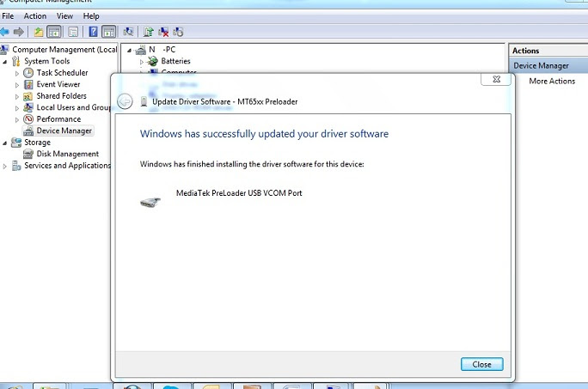Collapse the System Tools node
The height and width of the screenshot is (389, 588).
[x=5, y=62]
